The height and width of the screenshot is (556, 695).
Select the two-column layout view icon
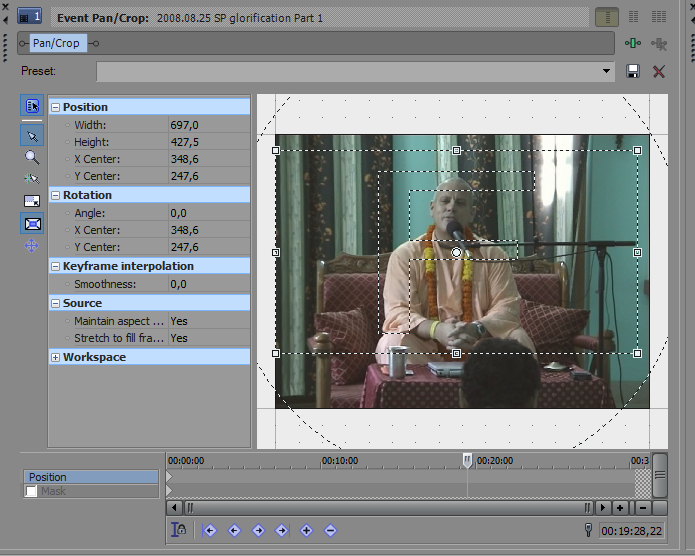(x=634, y=17)
